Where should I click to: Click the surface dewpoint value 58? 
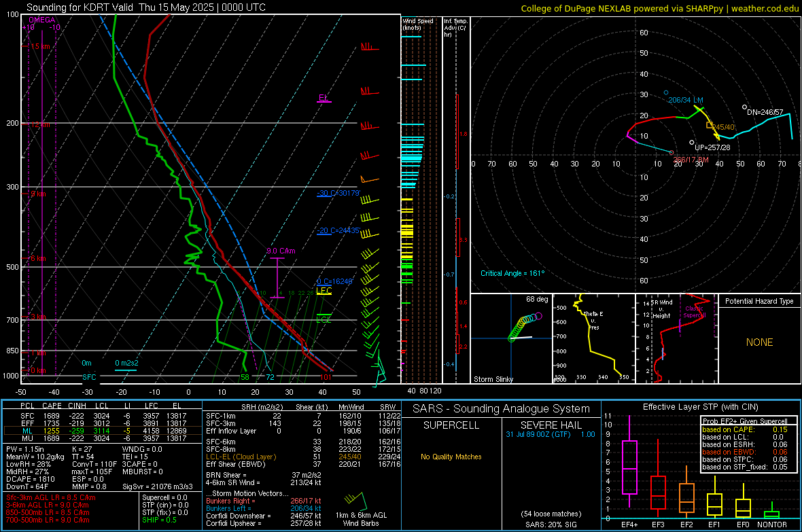click(x=245, y=377)
